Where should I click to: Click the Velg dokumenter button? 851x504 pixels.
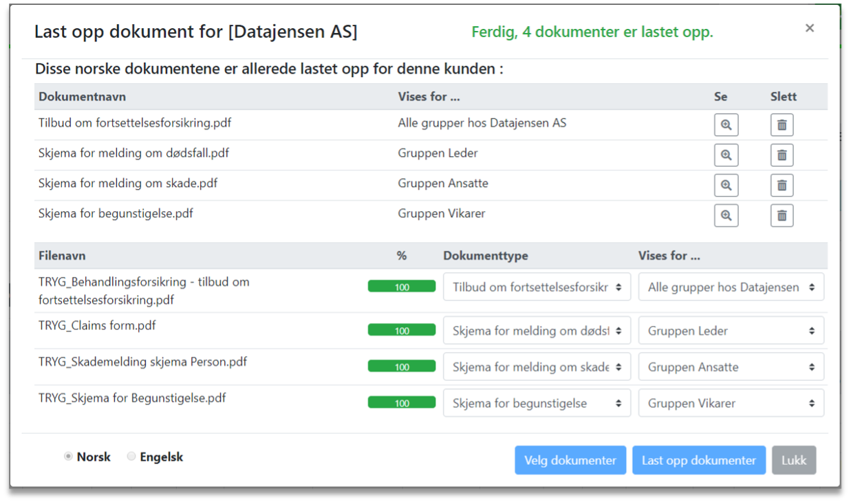pos(570,461)
